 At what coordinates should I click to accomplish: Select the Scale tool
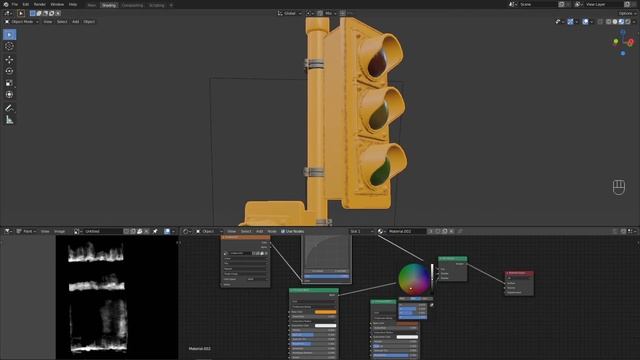click(9, 83)
